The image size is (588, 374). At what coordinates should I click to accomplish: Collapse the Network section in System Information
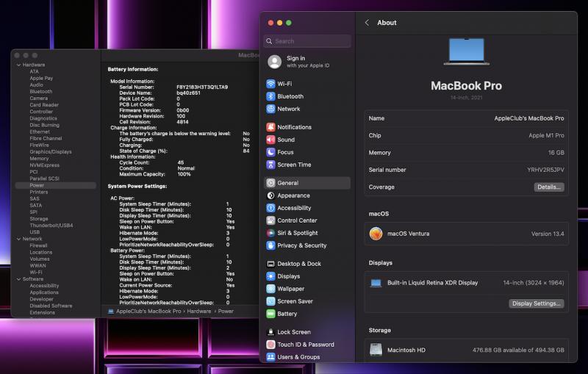(18, 239)
